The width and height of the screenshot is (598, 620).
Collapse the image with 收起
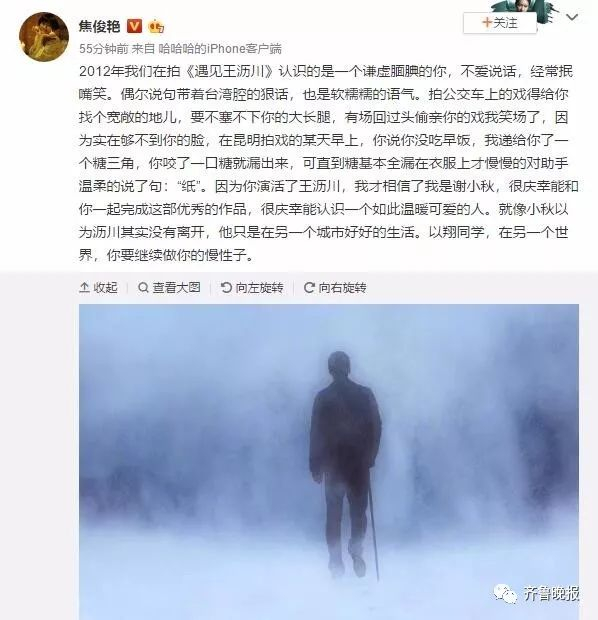coord(98,287)
